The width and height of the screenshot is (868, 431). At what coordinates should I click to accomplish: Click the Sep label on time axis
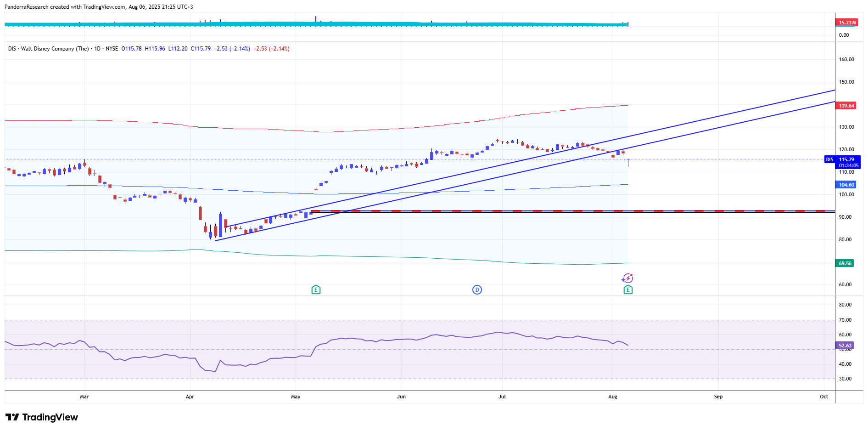point(718,397)
